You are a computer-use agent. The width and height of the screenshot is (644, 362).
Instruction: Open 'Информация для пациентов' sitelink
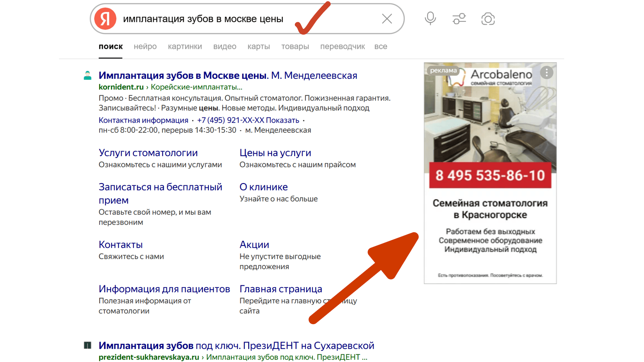pyautogui.click(x=164, y=289)
